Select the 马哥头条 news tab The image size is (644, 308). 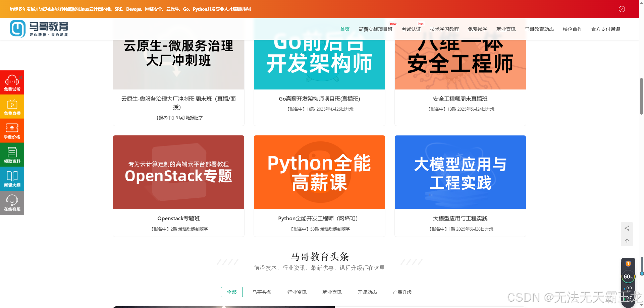coord(262,292)
